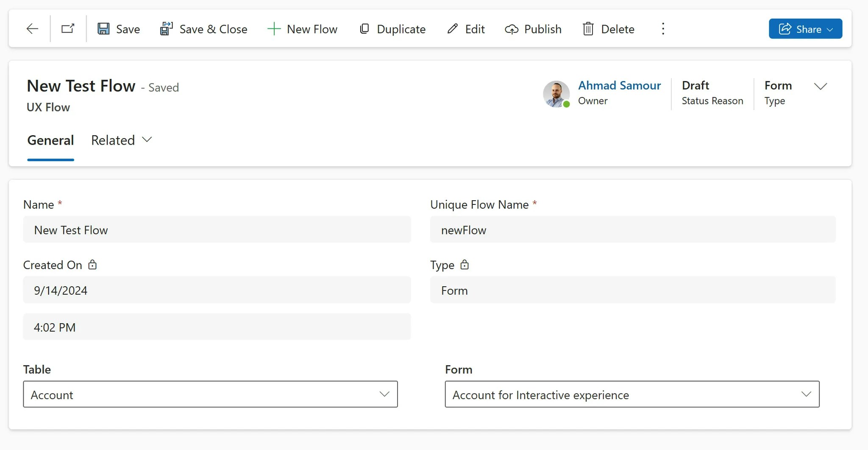This screenshot has width=868, height=450.
Task: Click the Share button
Action: 805,29
